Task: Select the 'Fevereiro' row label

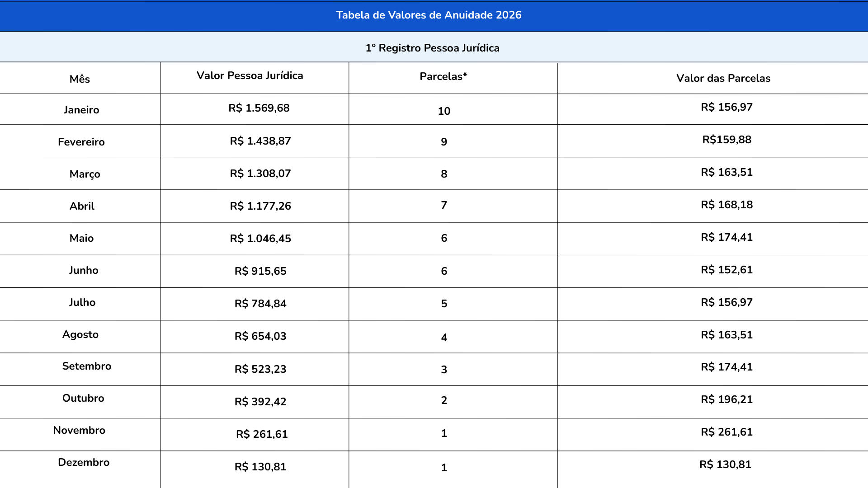Action: (x=81, y=142)
